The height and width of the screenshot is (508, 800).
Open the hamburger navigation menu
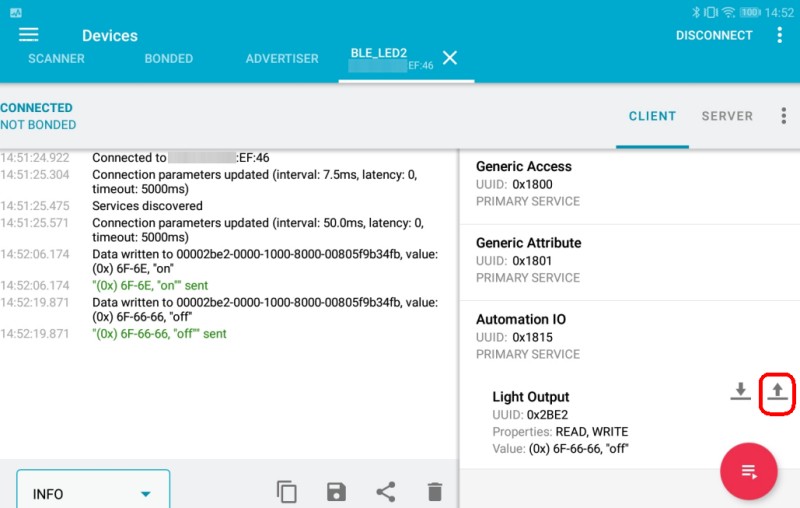29,35
